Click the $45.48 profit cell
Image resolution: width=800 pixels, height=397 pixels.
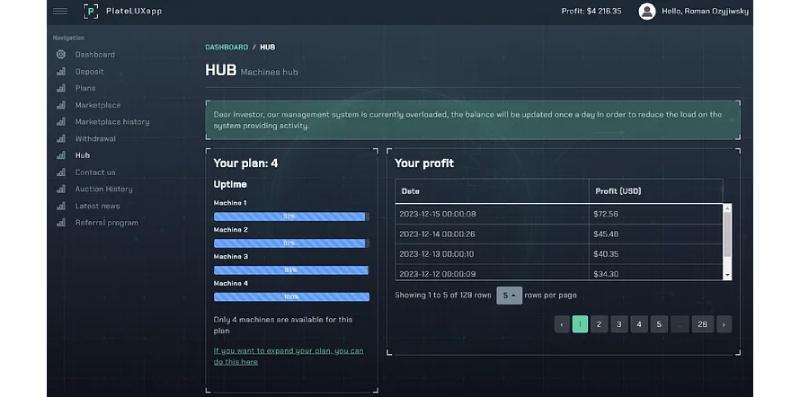pyautogui.click(x=656, y=234)
